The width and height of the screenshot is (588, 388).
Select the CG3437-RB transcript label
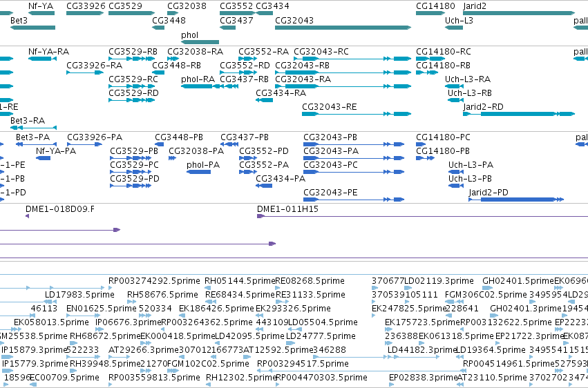click(244, 79)
